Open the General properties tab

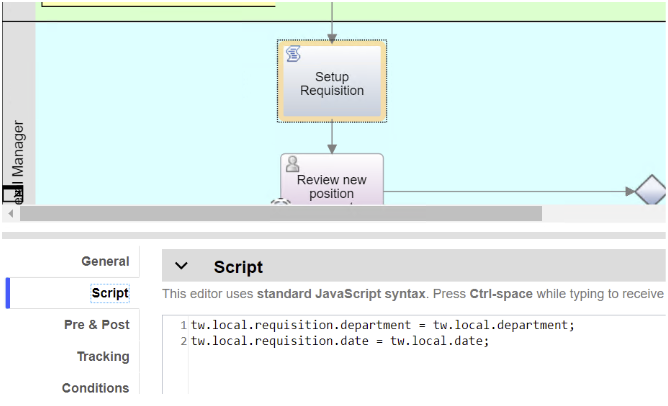(x=105, y=261)
